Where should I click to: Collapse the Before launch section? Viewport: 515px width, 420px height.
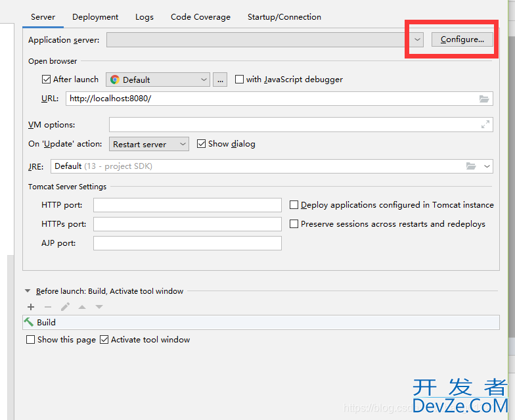pos(28,291)
